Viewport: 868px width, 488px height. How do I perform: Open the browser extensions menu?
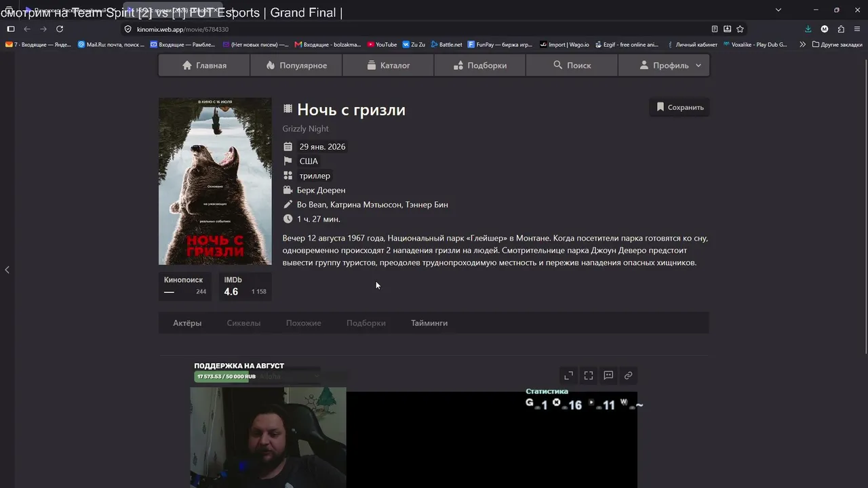coord(841,29)
